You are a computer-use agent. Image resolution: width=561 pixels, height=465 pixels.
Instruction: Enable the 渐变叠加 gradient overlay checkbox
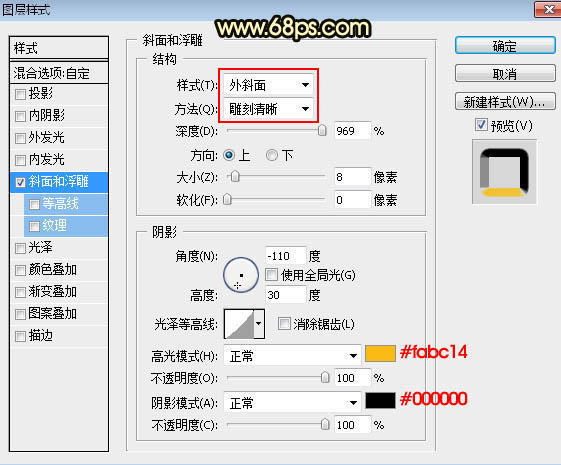[20, 292]
